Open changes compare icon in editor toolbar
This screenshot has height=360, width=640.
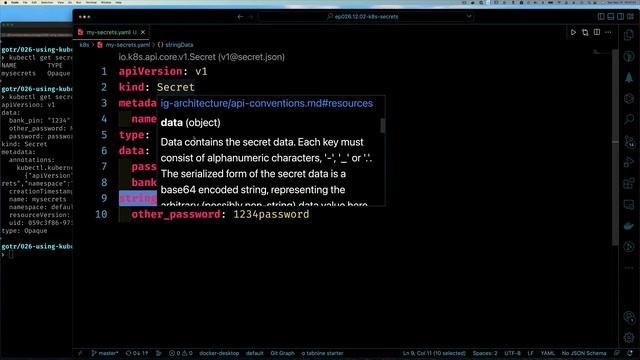click(585, 32)
